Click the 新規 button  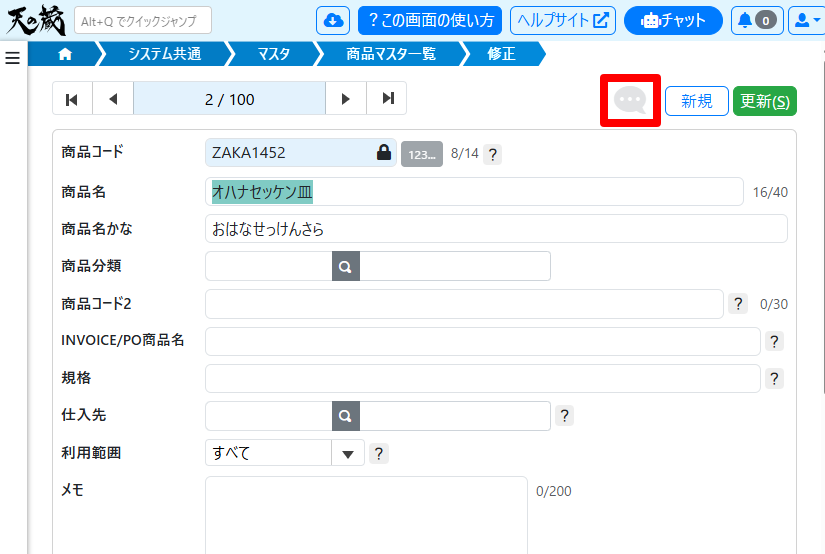pos(697,101)
